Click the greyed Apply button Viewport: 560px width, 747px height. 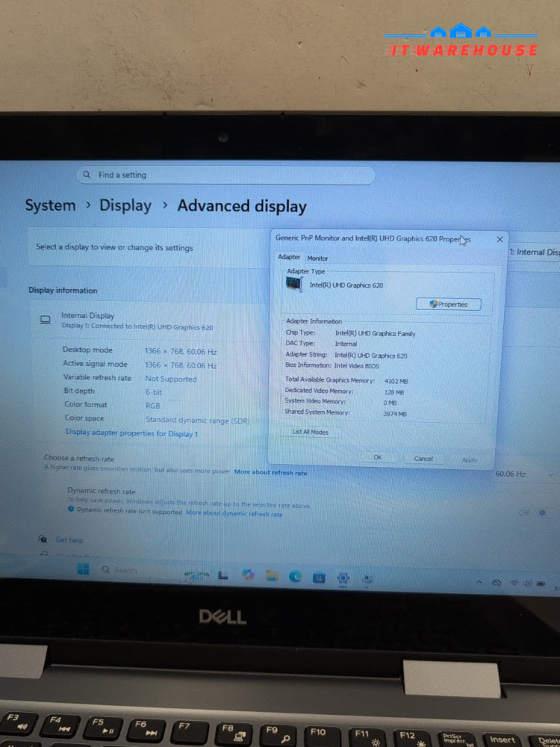(470, 459)
